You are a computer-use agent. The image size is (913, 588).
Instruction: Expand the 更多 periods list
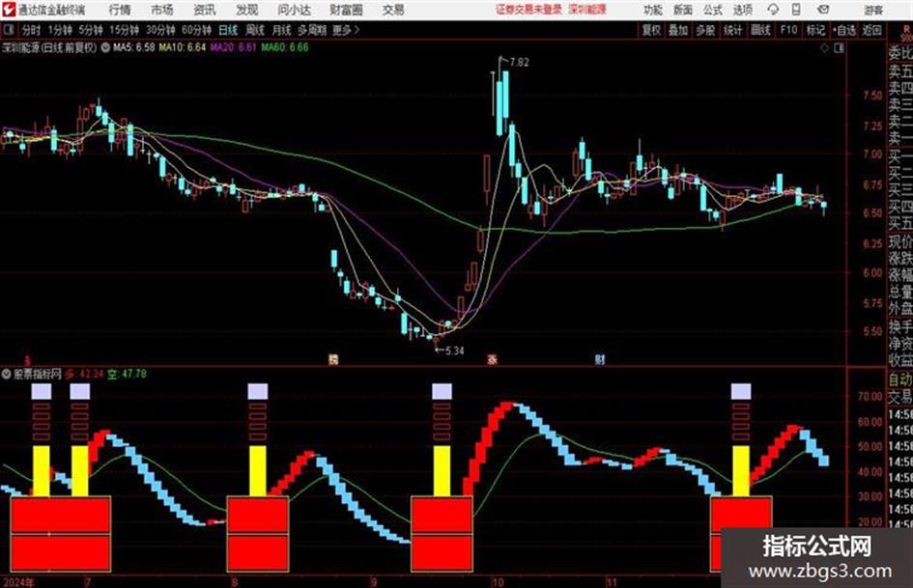[x=346, y=30]
